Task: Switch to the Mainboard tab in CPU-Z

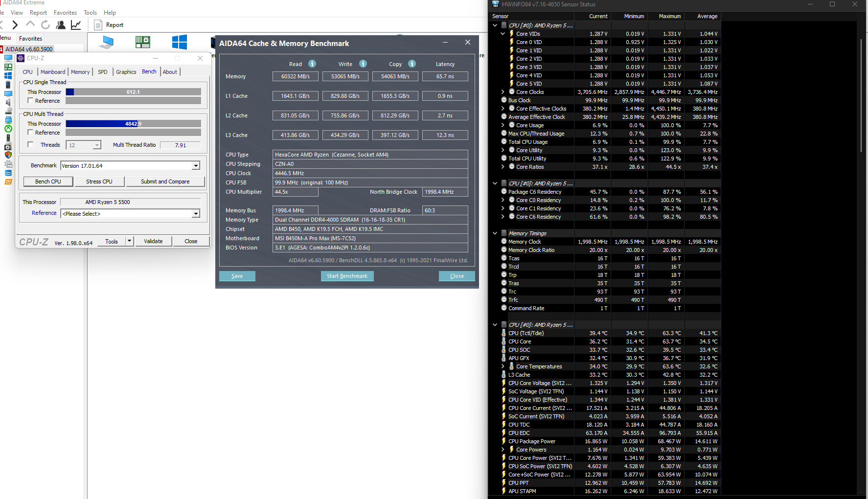Action: click(53, 72)
